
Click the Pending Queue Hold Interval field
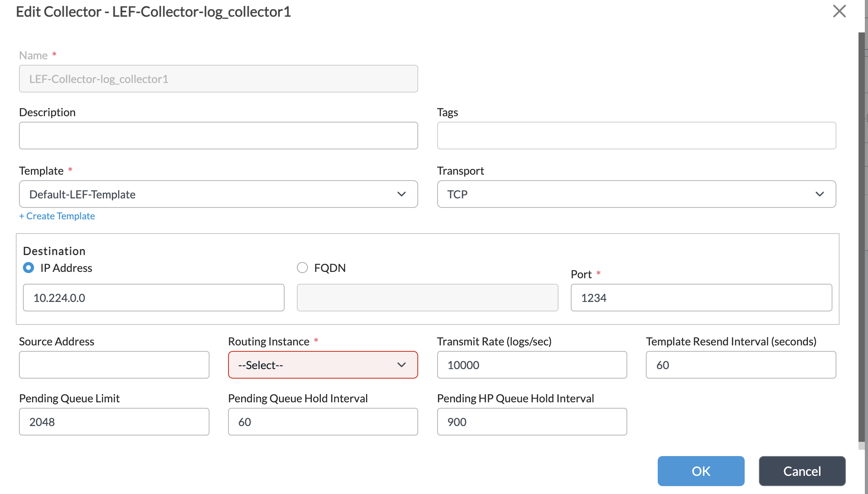tap(323, 422)
